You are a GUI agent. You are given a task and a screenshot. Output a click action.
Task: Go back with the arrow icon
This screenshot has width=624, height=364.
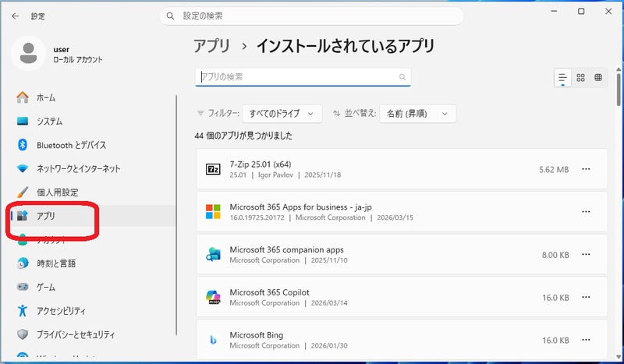pos(15,16)
